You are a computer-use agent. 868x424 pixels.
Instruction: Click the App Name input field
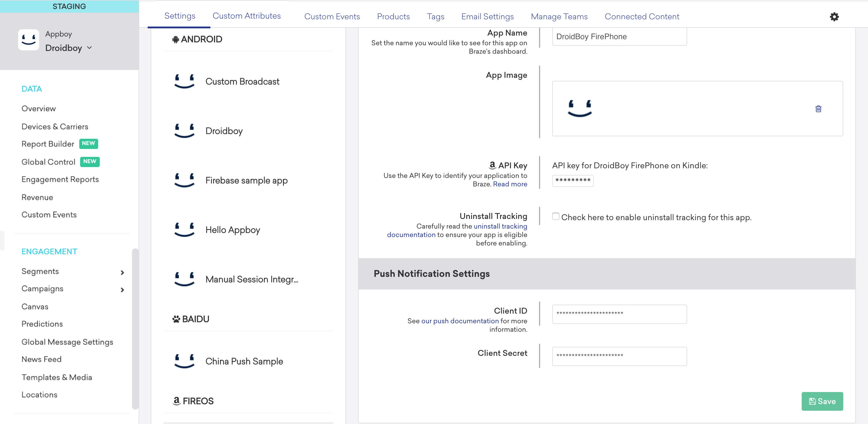click(619, 37)
